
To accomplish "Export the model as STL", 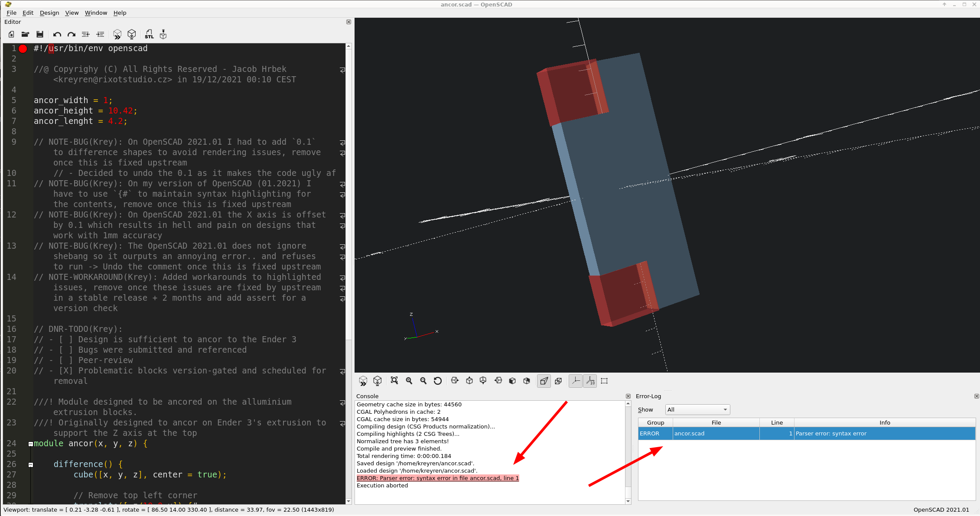I will coord(149,34).
